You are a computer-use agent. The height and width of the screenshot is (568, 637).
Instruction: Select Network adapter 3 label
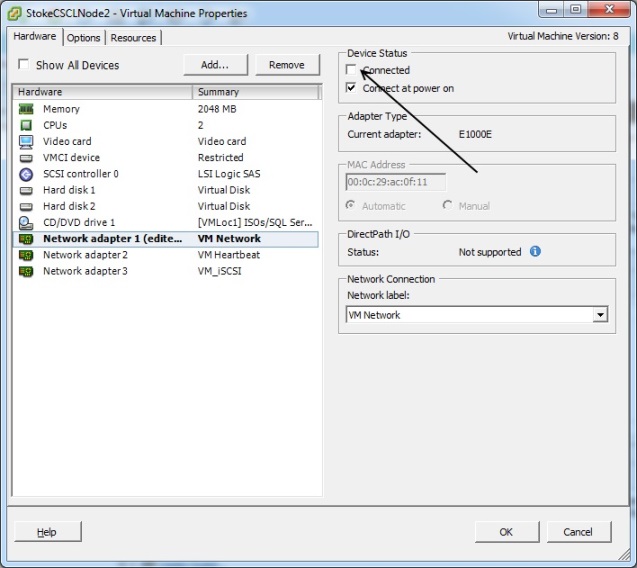tap(85, 271)
